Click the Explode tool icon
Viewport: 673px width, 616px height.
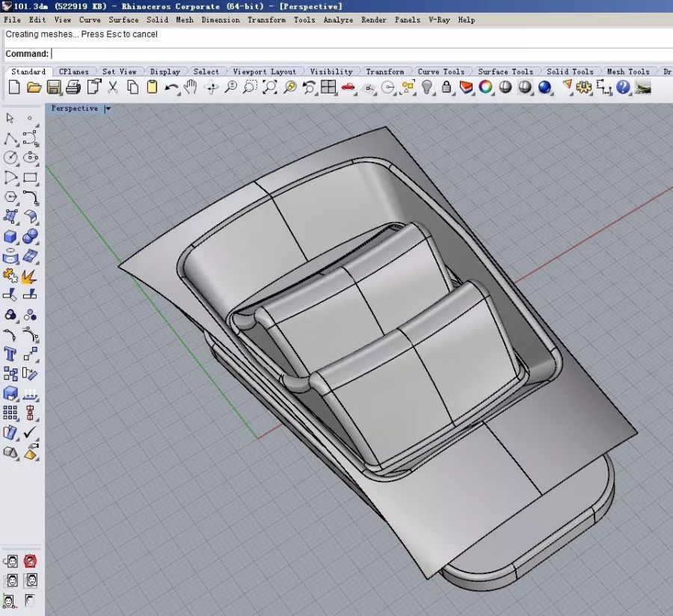(30, 277)
